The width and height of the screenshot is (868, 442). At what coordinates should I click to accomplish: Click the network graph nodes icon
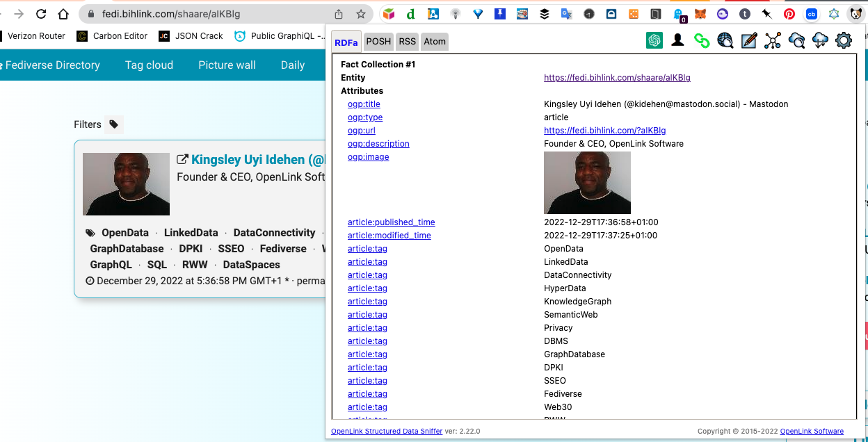(x=773, y=41)
